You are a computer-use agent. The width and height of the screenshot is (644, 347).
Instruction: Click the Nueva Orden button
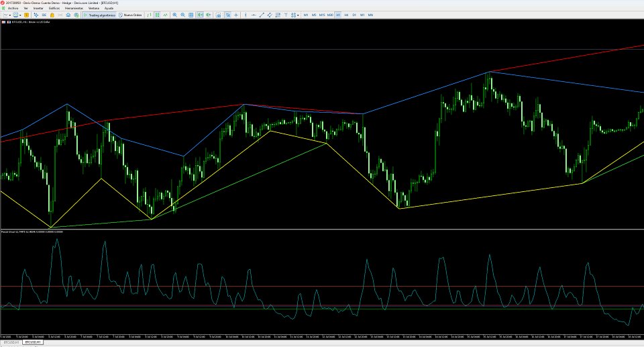point(130,15)
